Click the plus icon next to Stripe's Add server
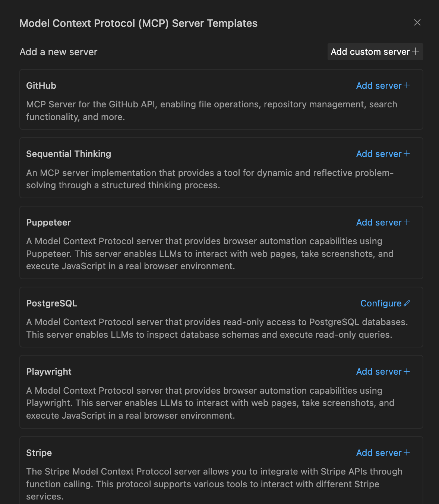The height and width of the screenshot is (504, 439). [x=407, y=453]
